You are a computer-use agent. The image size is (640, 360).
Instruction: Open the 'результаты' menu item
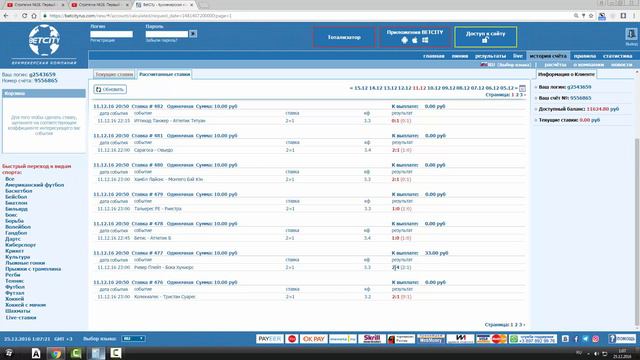490,56
